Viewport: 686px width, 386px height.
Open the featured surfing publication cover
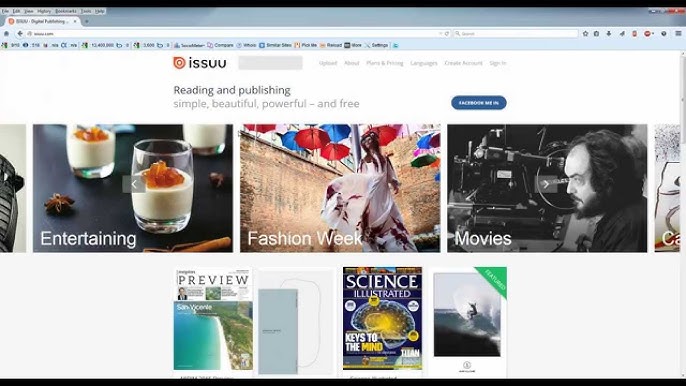467,321
